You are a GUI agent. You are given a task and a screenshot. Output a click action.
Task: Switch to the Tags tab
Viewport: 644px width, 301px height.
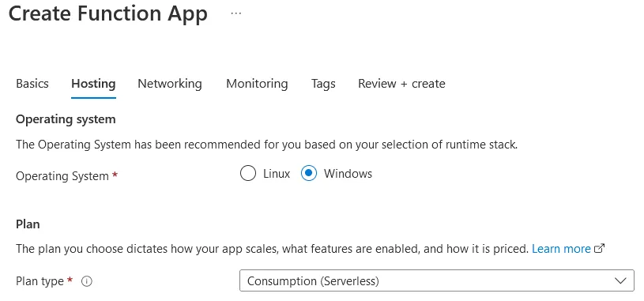pyautogui.click(x=323, y=84)
